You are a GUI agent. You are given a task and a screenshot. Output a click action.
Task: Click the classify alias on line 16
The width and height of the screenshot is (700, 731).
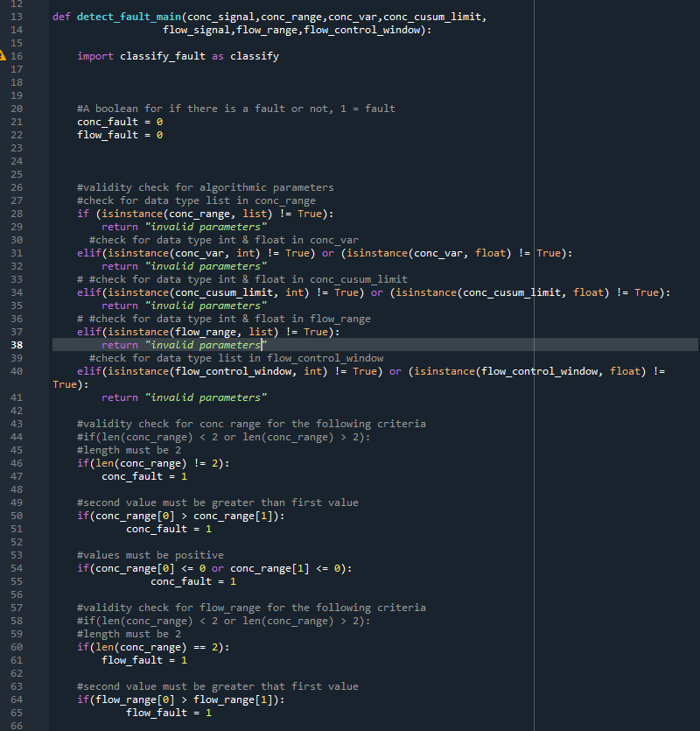(x=255, y=55)
